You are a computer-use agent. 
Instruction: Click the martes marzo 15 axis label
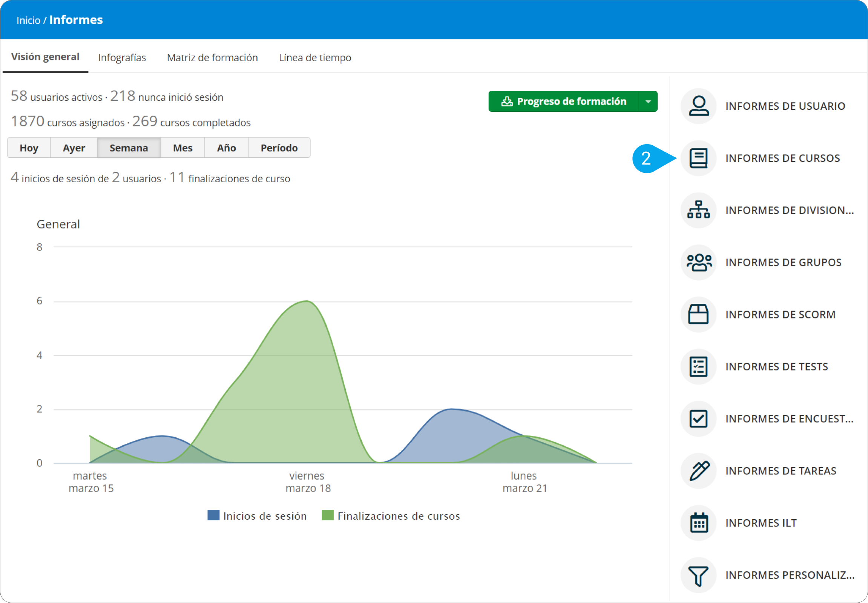(90, 482)
